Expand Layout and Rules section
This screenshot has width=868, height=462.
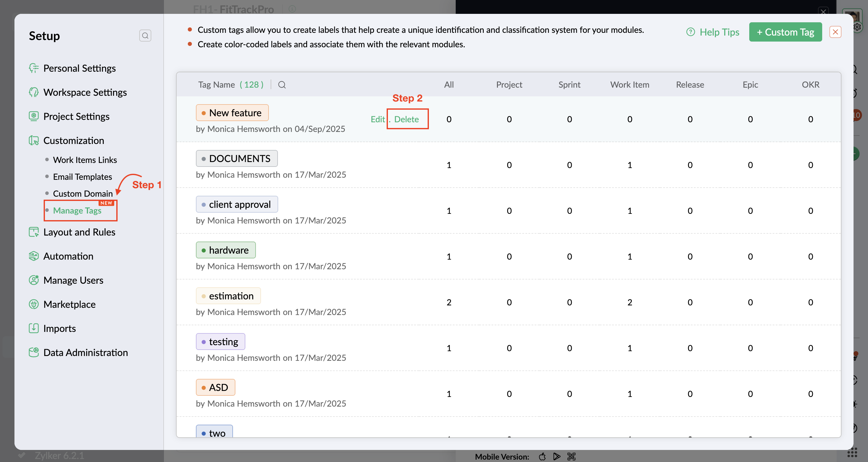click(x=79, y=232)
